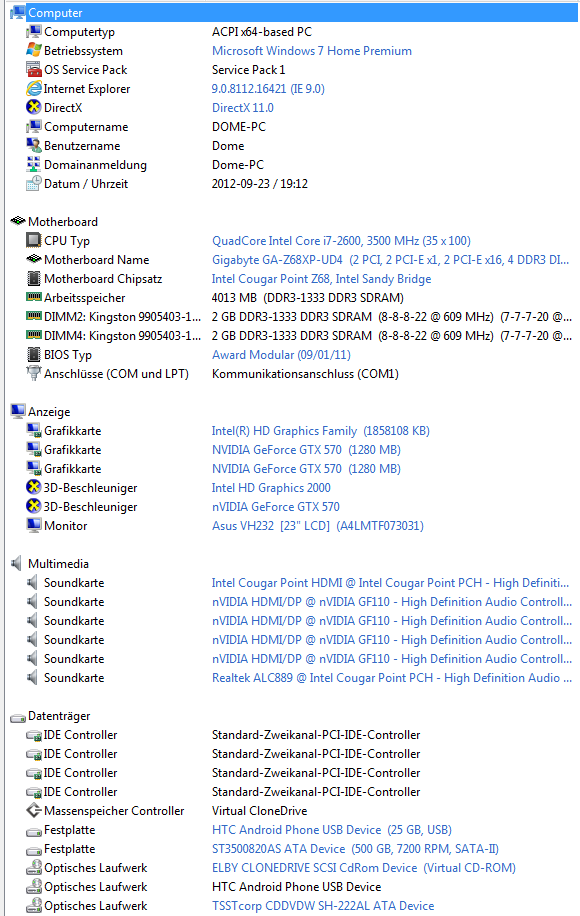Select the Kommunikationsanschluss (COM1) value
The height and width of the screenshot is (916, 580).
click(305, 374)
